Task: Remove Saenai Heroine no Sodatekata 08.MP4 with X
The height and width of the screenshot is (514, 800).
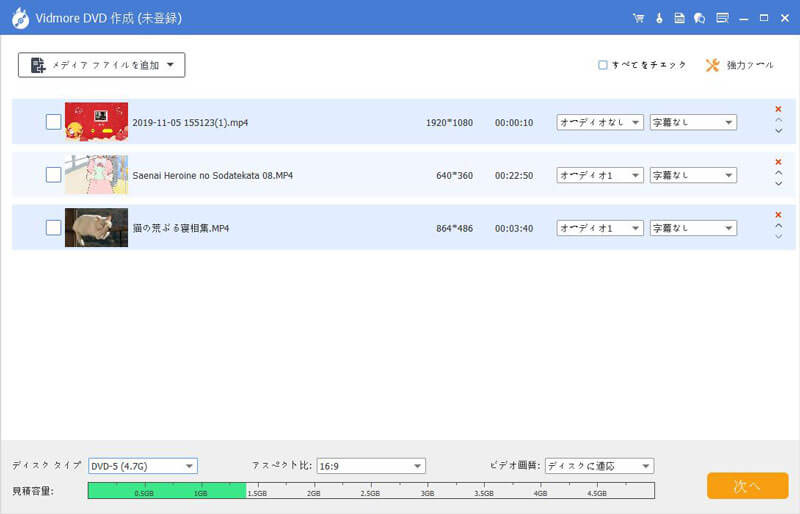Action: (778, 162)
